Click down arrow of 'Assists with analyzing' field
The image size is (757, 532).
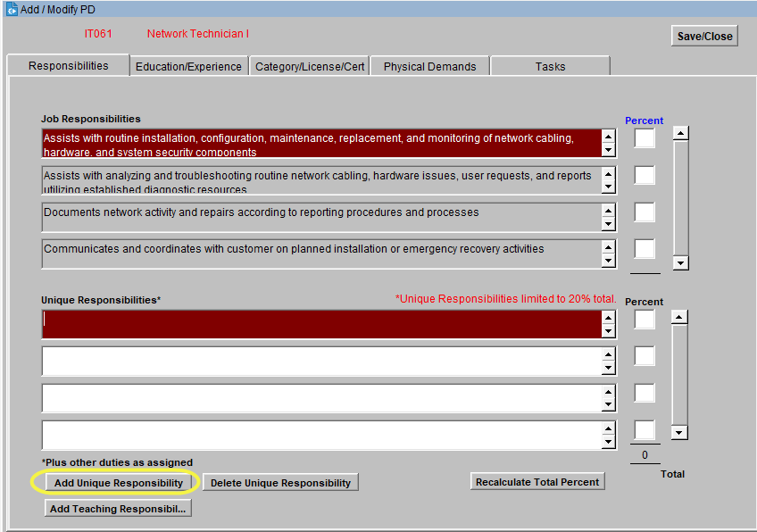coord(608,187)
